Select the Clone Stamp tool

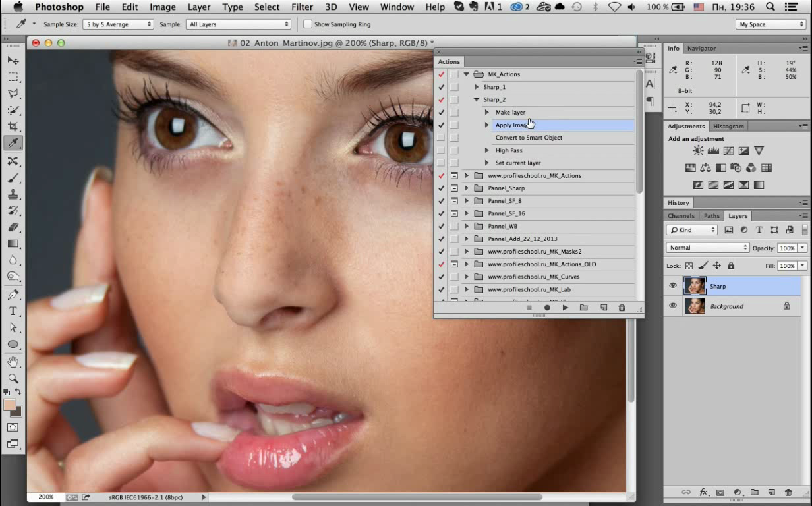click(x=13, y=194)
